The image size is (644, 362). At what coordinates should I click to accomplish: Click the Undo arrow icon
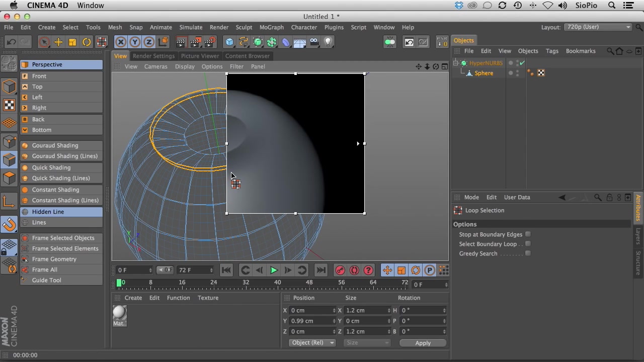(x=11, y=42)
